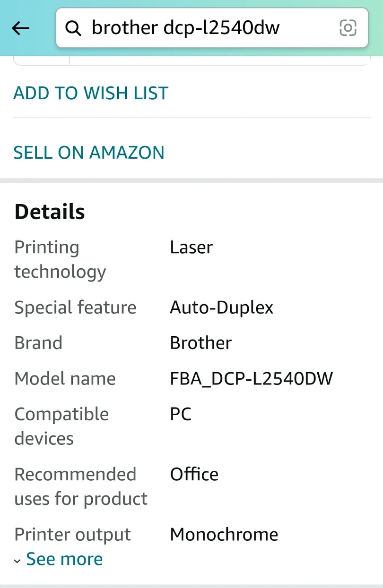Image resolution: width=383 pixels, height=588 pixels.
Task: Click the Model name label
Action: tap(65, 378)
